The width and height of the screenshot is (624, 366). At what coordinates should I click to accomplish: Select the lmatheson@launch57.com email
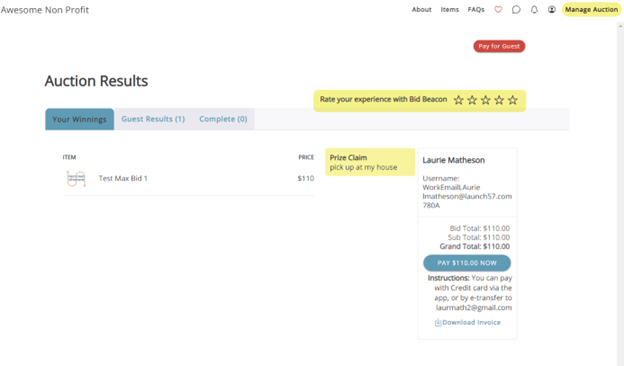pos(467,196)
